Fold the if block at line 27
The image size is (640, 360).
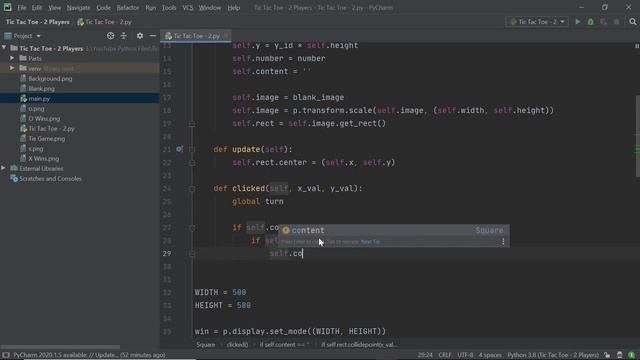192,228
